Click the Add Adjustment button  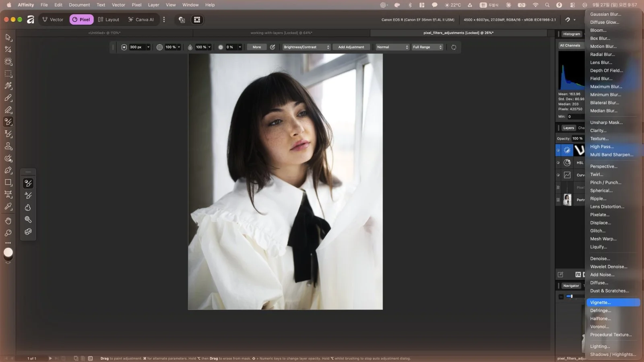click(351, 47)
